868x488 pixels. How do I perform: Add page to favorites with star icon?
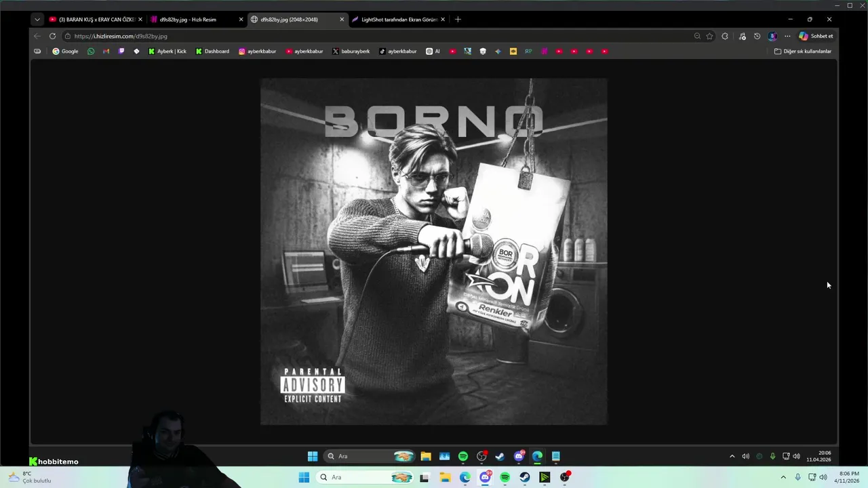(709, 36)
